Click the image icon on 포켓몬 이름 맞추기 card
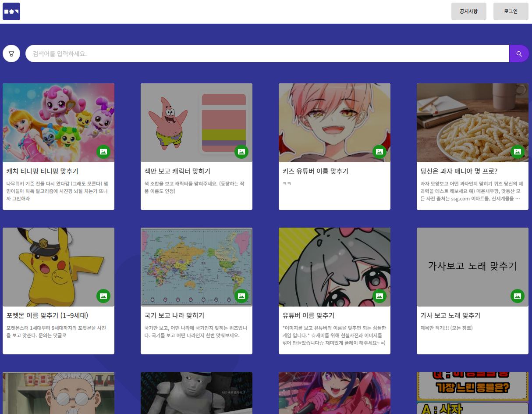The height and width of the screenshot is (414, 532). pos(103,296)
